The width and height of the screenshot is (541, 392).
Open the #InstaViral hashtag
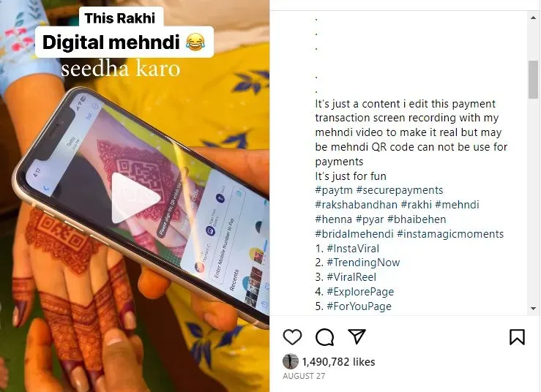[353, 249]
